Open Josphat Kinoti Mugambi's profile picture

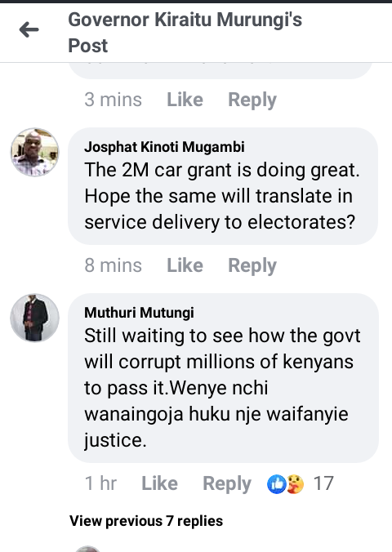pos(34,152)
